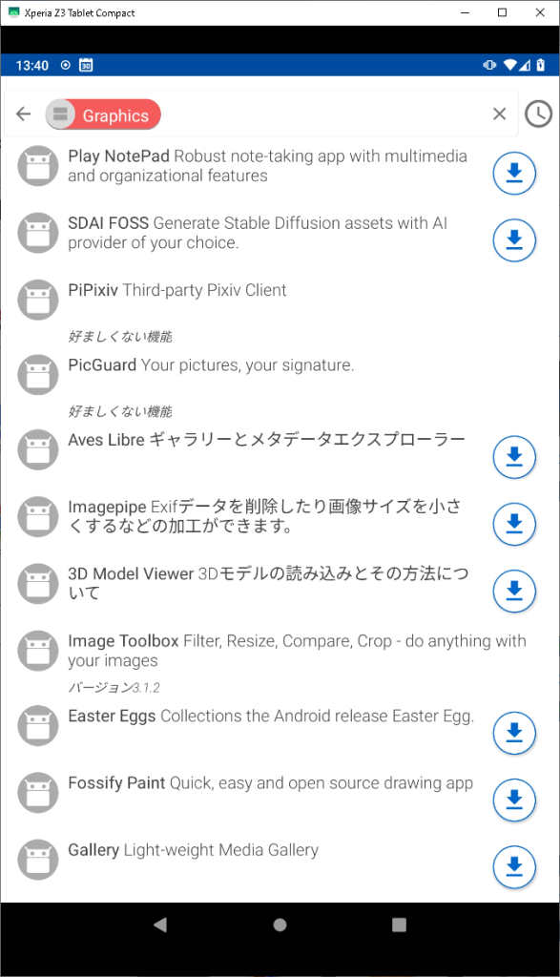Screen dimensions: 560x977
Task: Open search history clock icon
Action: coord(538,114)
